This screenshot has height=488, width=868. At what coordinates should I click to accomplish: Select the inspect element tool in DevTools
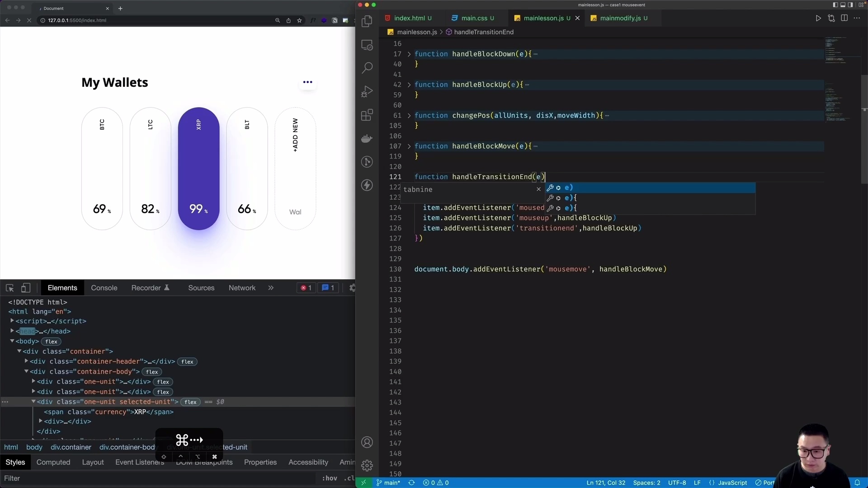coord(10,288)
